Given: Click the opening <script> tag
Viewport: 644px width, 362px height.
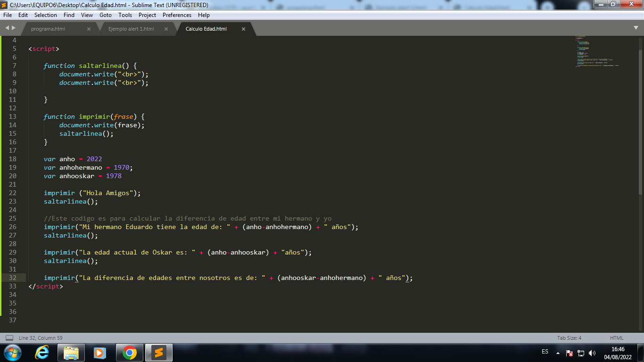Looking at the screenshot, I should pyautogui.click(x=44, y=49).
